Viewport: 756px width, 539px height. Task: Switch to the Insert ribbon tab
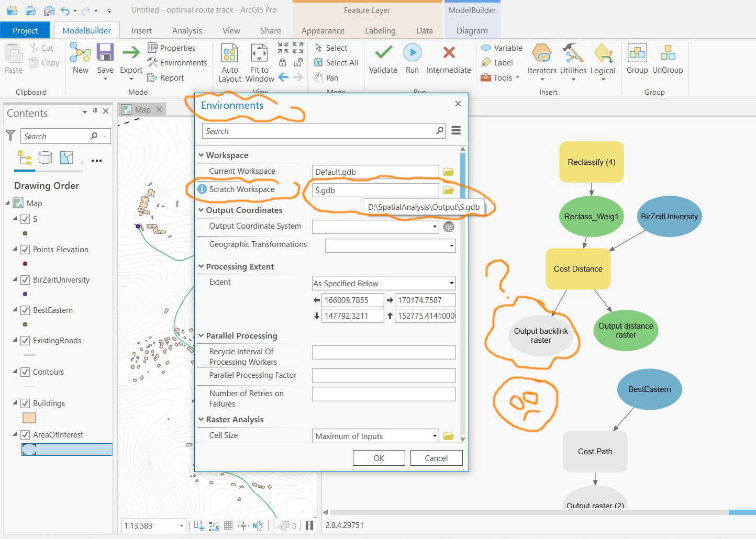(x=141, y=30)
